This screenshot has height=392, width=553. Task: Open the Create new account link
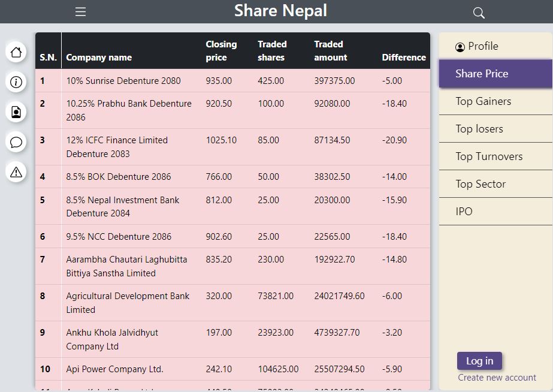click(x=497, y=377)
